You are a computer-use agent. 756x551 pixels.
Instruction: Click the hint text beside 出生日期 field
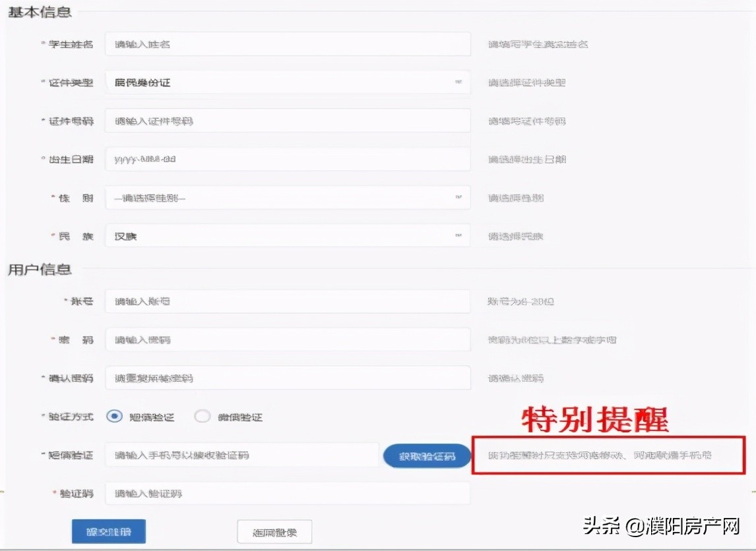pos(526,159)
